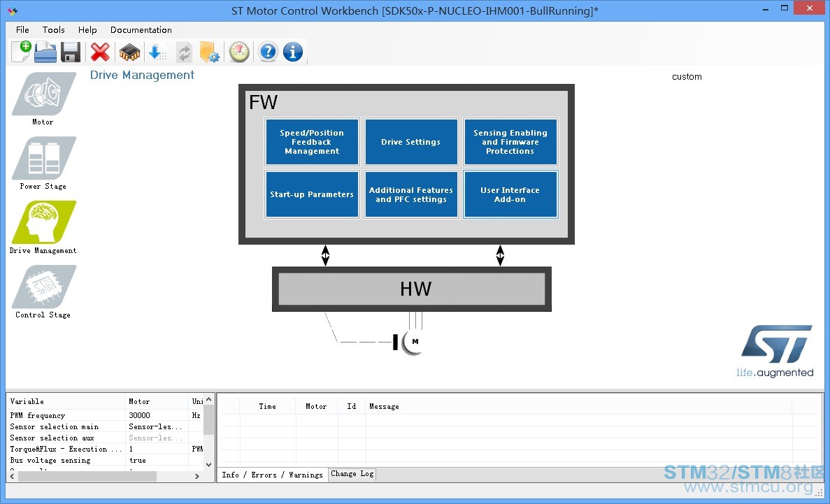Image resolution: width=830 pixels, height=504 pixels.
Task: Open Sensing Enabling and Firmware Protections
Action: [x=510, y=142]
